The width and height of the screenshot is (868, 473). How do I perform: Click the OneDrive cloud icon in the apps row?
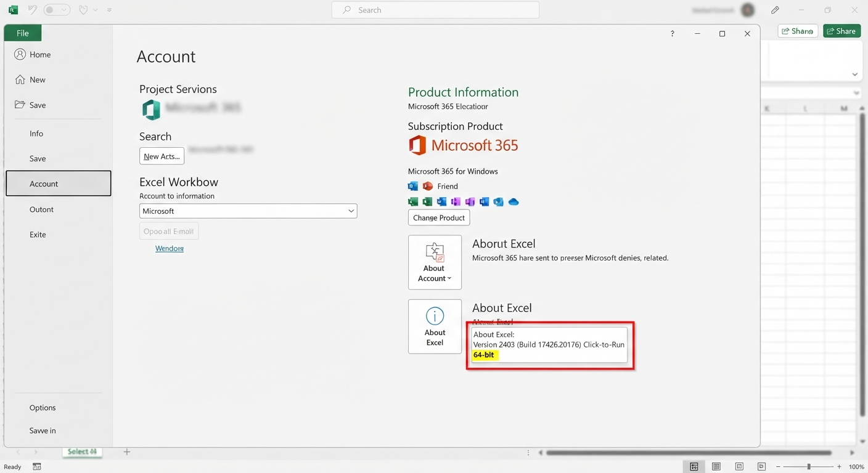click(514, 202)
